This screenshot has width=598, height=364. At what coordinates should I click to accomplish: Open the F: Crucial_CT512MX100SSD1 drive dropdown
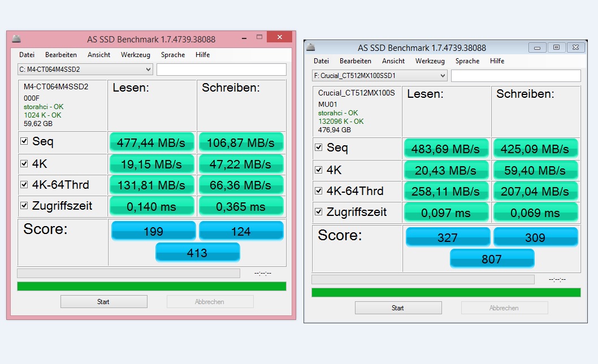click(379, 76)
